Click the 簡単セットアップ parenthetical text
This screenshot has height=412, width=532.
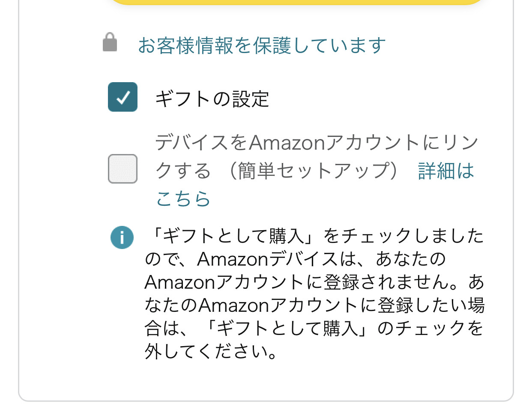pyautogui.click(x=314, y=171)
